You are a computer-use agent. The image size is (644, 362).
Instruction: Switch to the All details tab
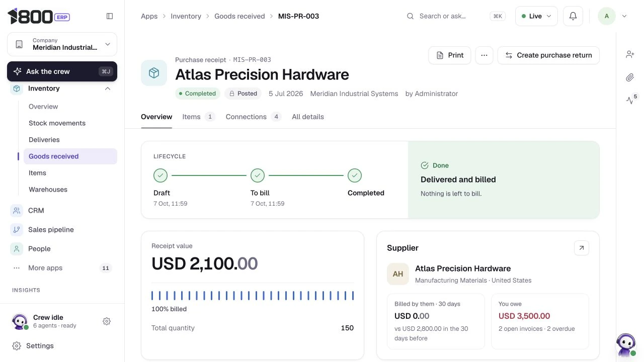[x=308, y=117]
